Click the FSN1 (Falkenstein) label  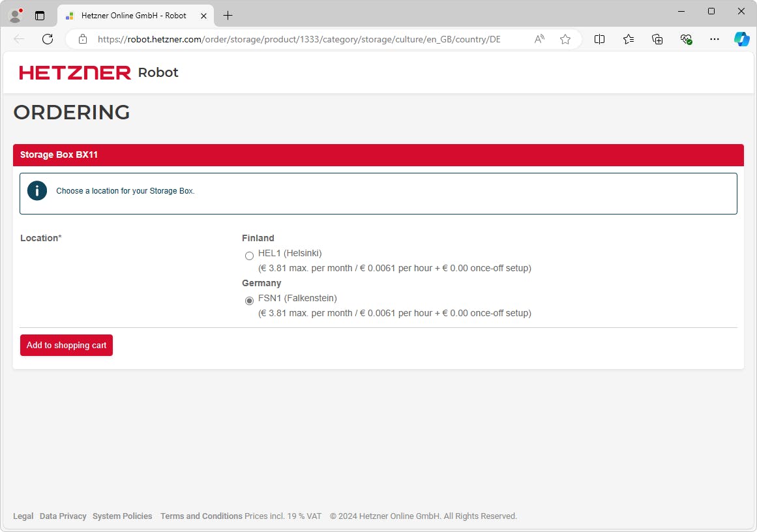click(297, 298)
